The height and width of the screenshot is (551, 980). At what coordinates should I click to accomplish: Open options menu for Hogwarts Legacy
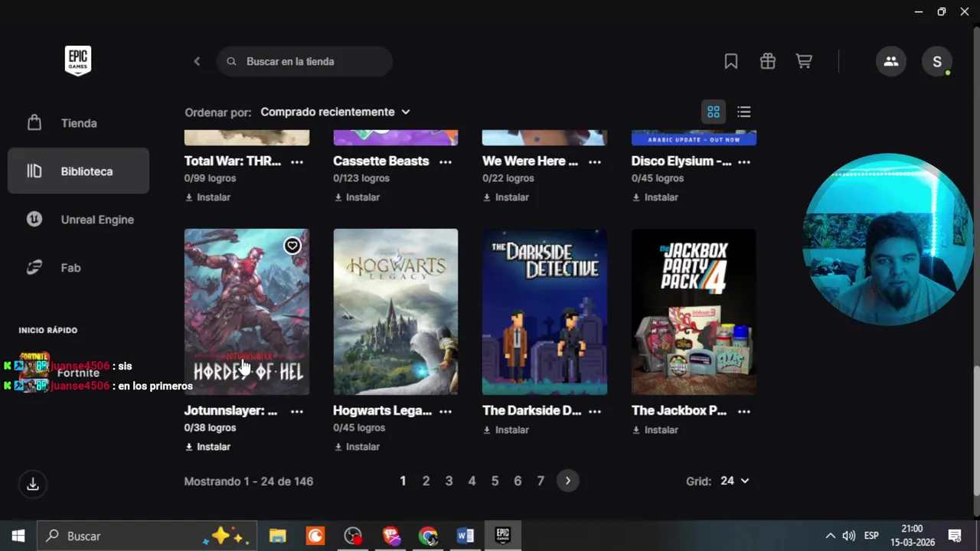coord(446,411)
